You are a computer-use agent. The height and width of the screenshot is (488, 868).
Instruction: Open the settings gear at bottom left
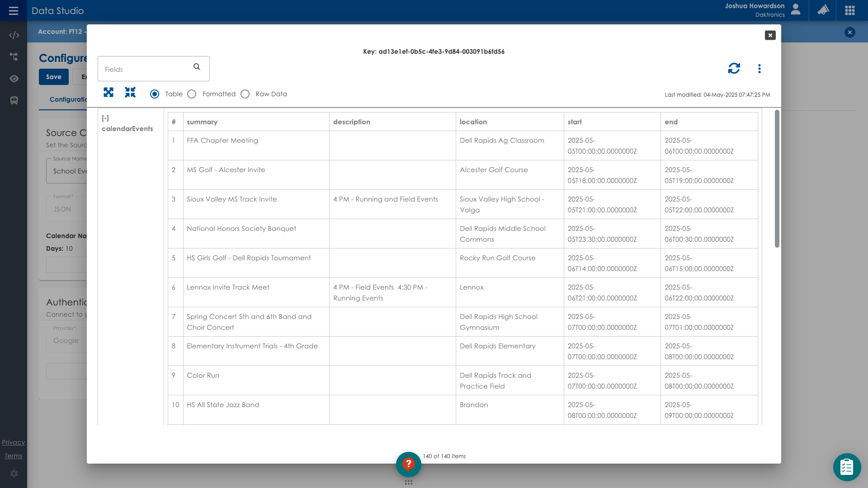[14, 474]
